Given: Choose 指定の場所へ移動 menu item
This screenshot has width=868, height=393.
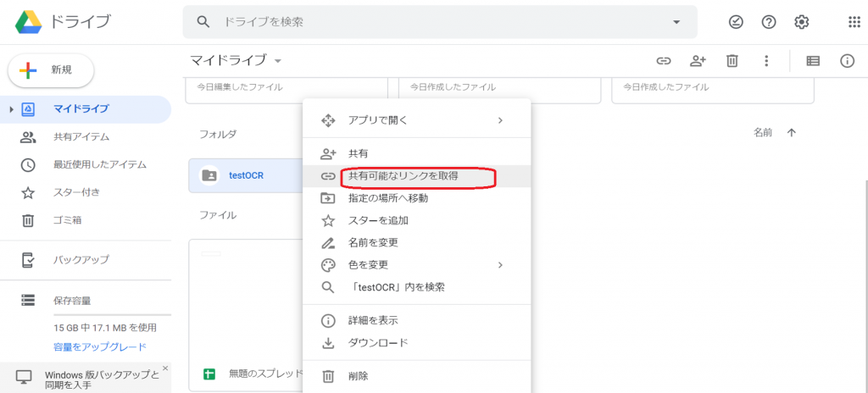Looking at the screenshot, I should (417, 198).
